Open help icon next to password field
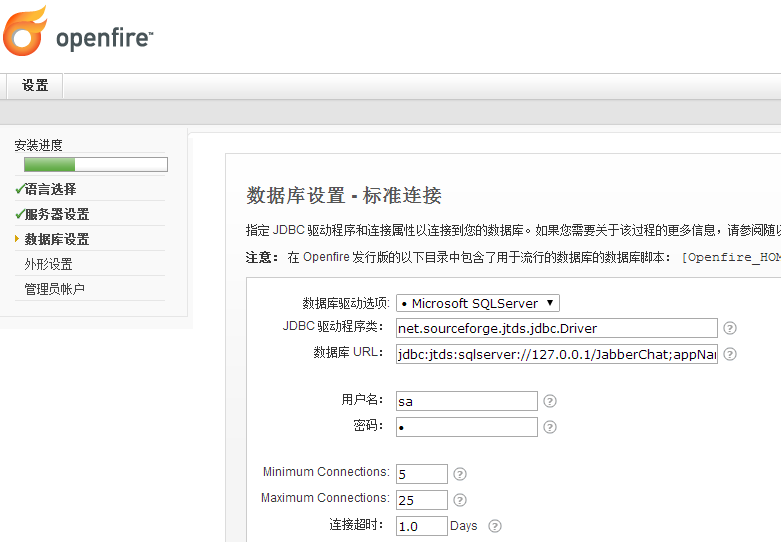Viewport: 781px width, 542px height. click(x=550, y=427)
